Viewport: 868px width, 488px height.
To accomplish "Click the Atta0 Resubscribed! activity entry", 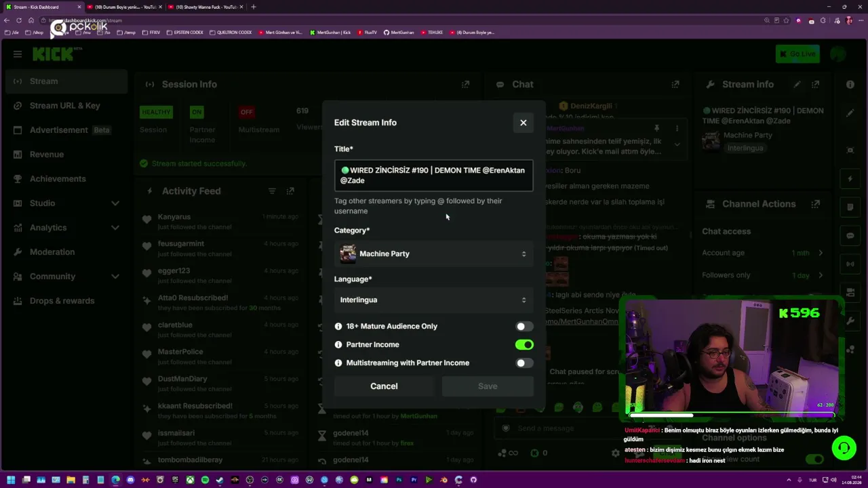I will point(220,303).
